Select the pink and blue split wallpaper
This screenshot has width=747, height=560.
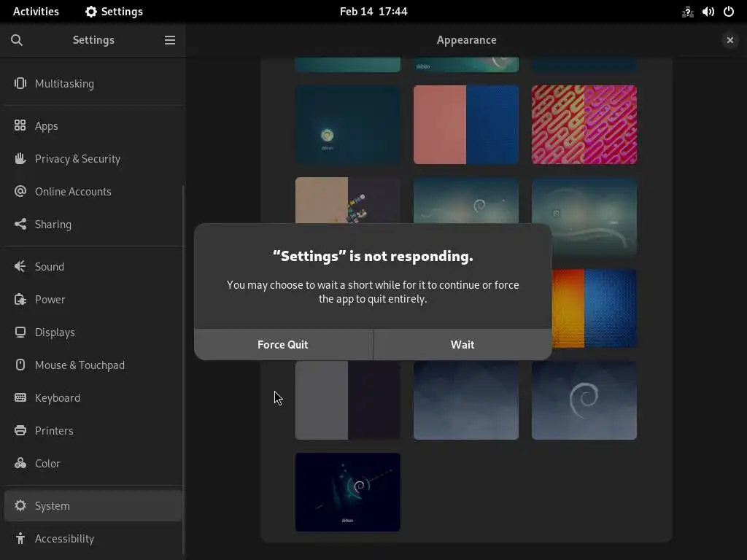[x=466, y=125]
